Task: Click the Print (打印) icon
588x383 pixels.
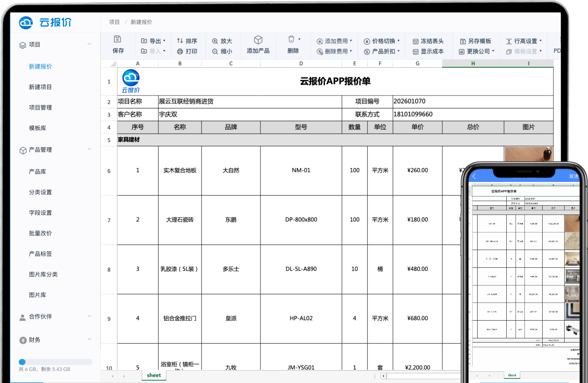Action: 180,51
